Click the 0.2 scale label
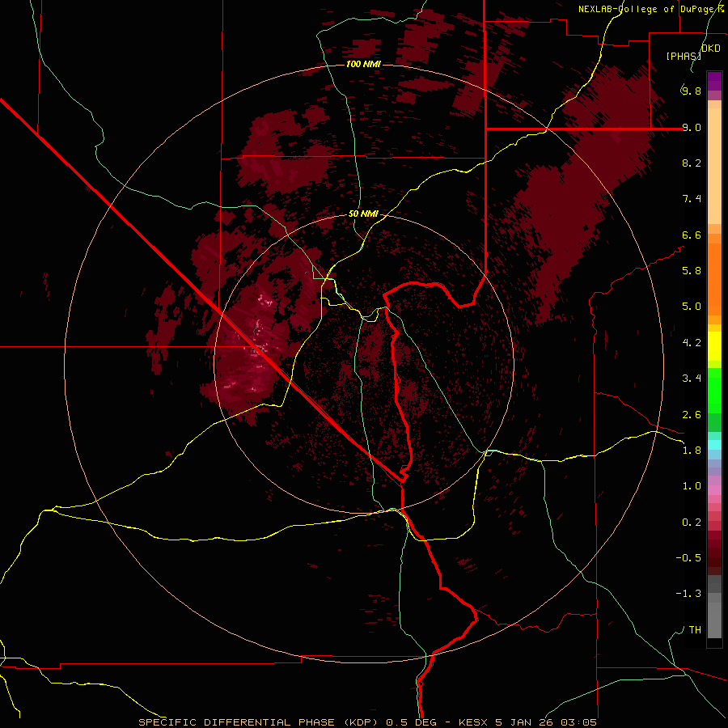Viewport: 728px width, 728px height. (x=692, y=523)
